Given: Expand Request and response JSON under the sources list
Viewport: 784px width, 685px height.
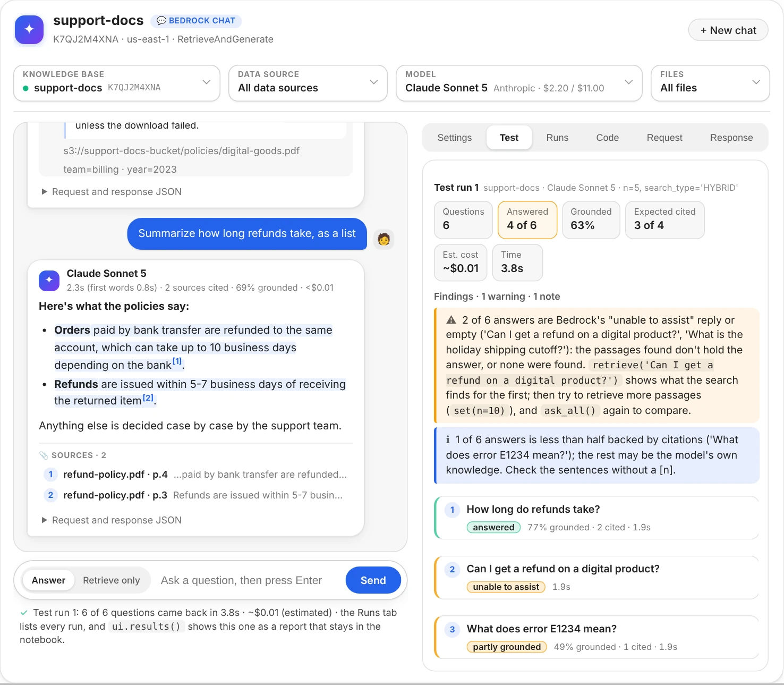Looking at the screenshot, I should coord(112,520).
